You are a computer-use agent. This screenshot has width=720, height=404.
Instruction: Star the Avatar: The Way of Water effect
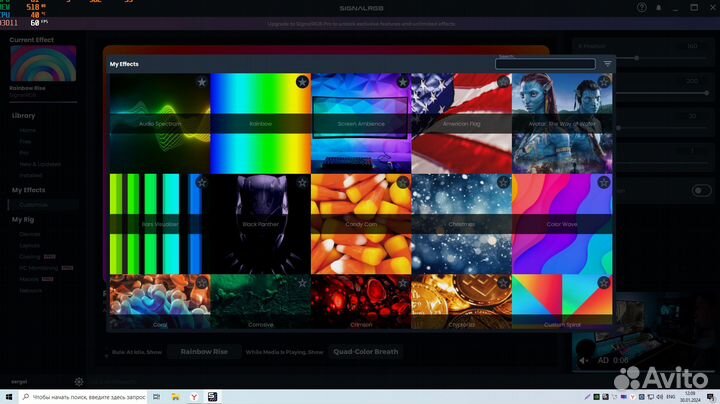point(603,82)
